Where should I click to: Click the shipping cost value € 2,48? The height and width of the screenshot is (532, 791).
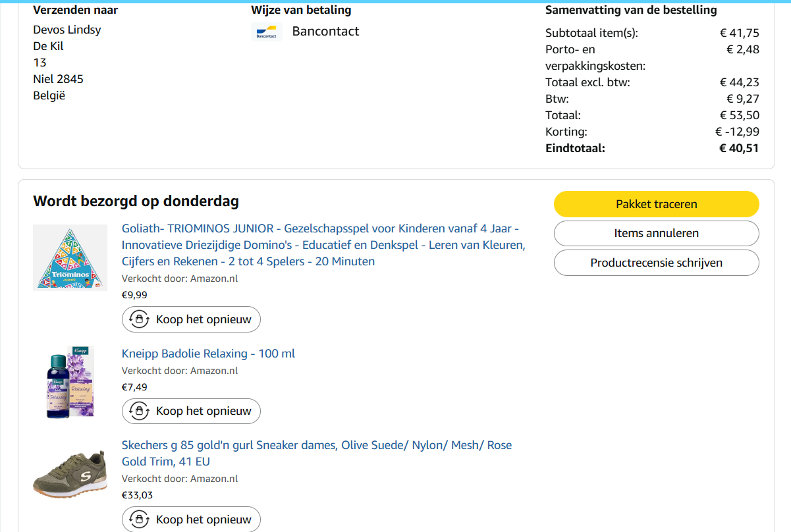tap(743, 49)
